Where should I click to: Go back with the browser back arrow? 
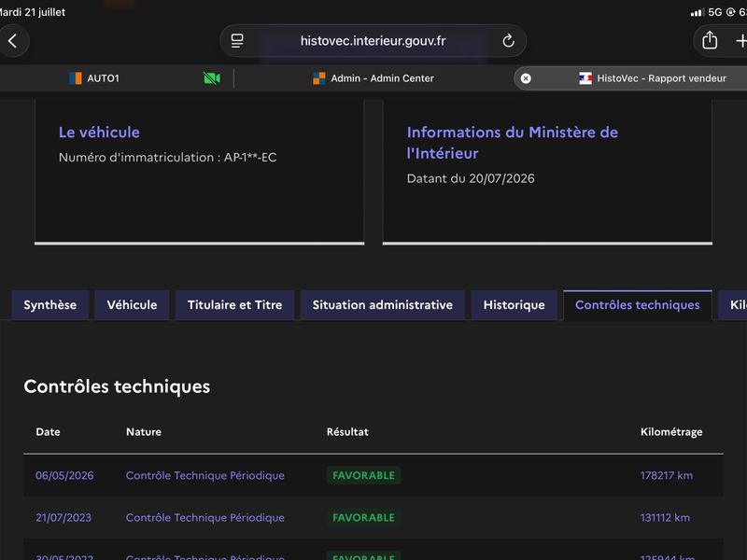coord(13,41)
